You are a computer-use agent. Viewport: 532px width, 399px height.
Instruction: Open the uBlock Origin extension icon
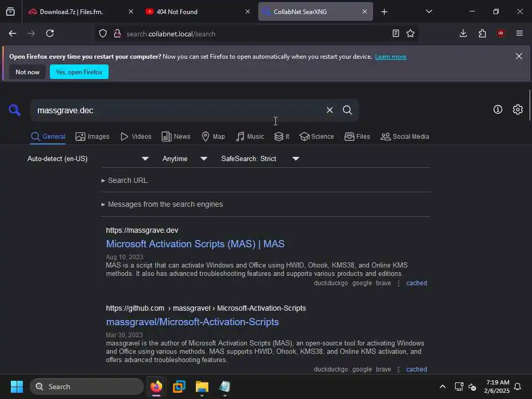click(501, 33)
